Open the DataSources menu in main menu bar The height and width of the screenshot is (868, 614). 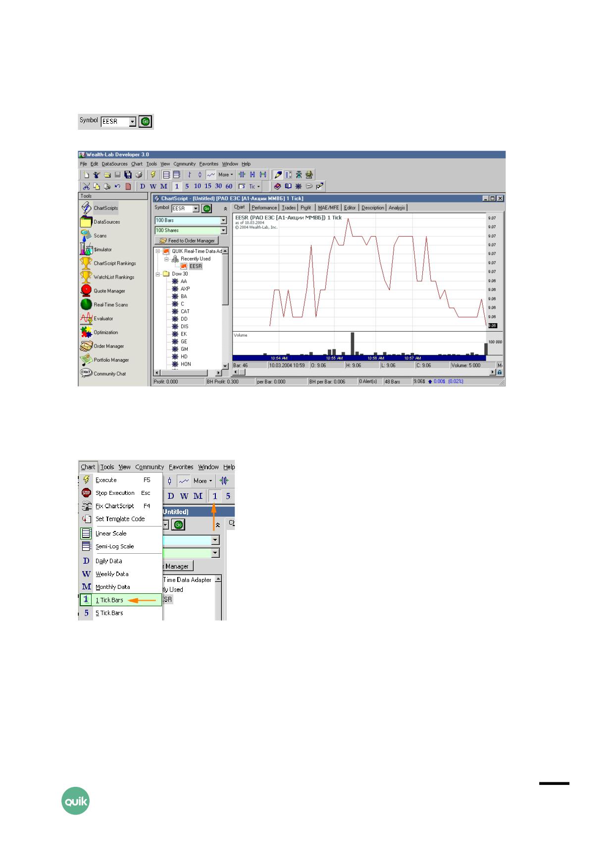114,164
